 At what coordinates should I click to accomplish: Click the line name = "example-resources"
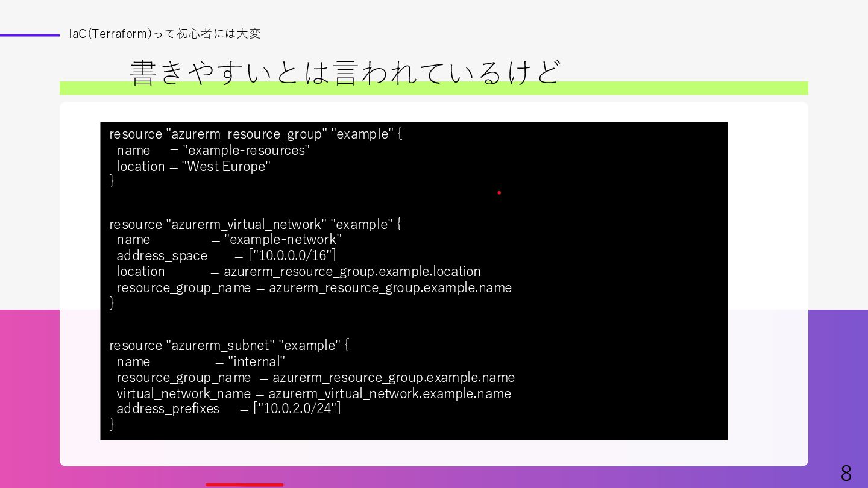click(x=213, y=150)
